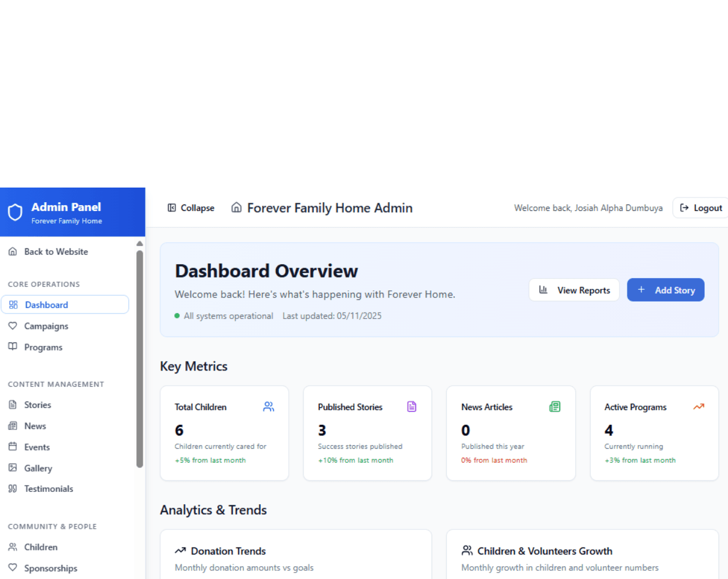Select the Published Stories metric card
The height and width of the screenshot is (579, 728).
(368, 433)
